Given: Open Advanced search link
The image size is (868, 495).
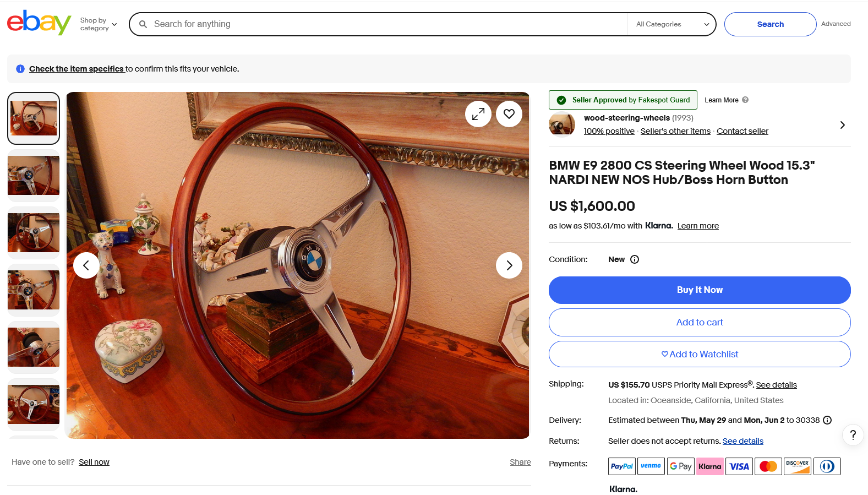Looking at the screenshot, I should [836, 24].
